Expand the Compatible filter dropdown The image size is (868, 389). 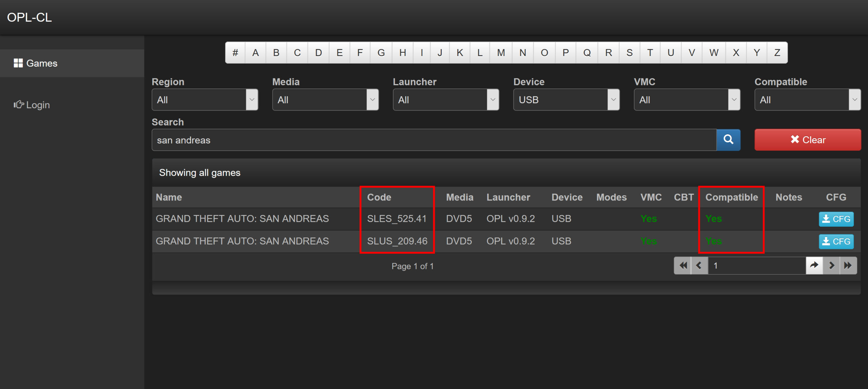click(808, 100)
